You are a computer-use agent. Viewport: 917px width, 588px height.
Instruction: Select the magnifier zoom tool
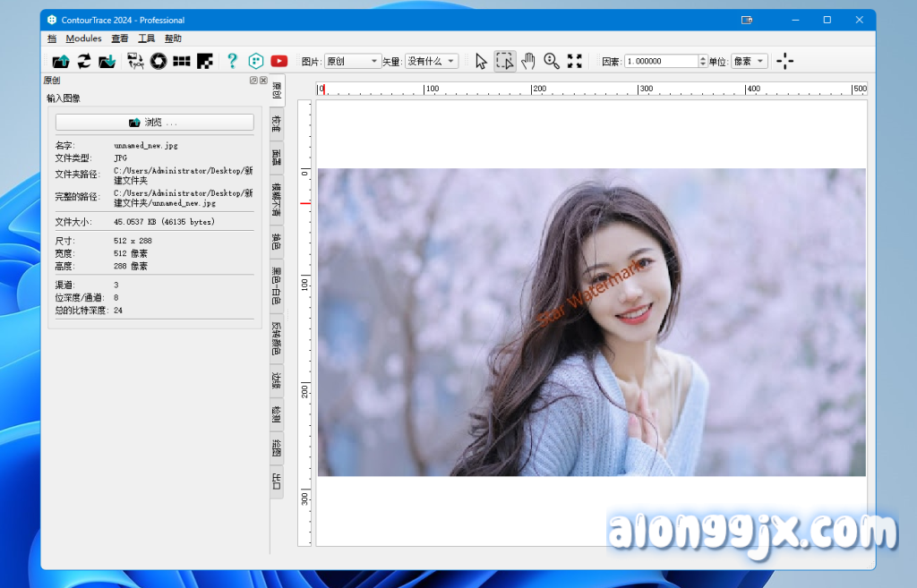[552, 61]
